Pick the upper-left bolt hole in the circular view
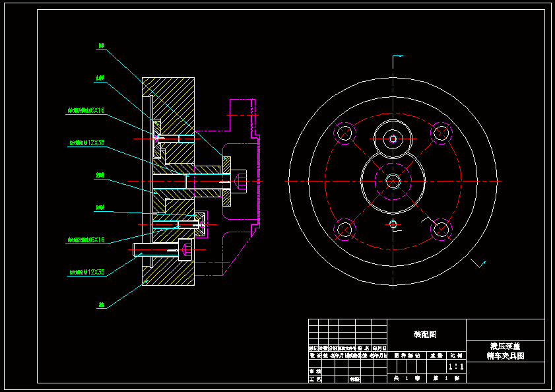This screenshot has width=555, height=392. tap(344, 133)
